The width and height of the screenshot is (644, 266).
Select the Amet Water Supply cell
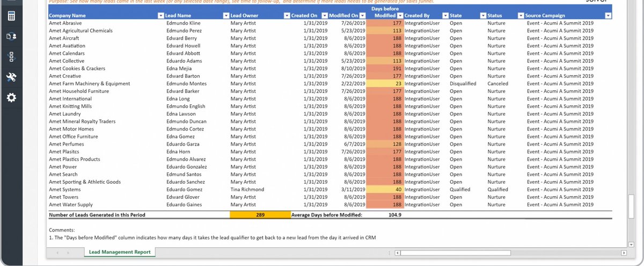point(71,205)
